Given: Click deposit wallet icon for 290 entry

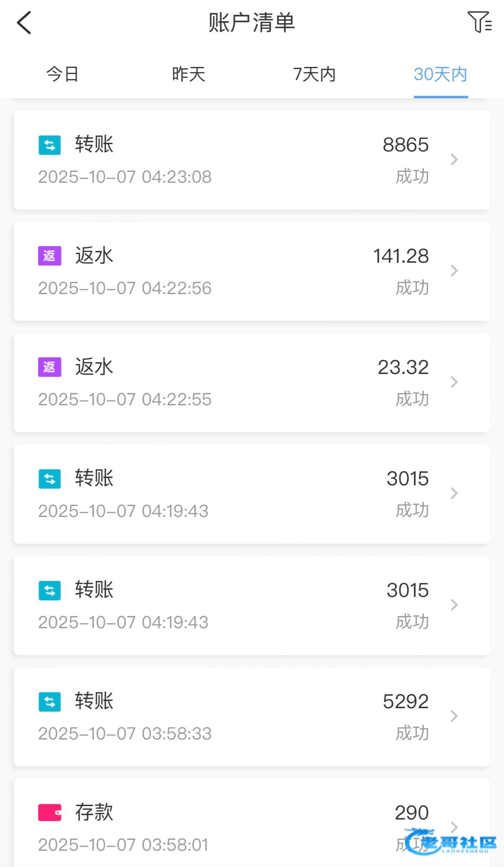Looking at the screenshot, I should [50, 812].
